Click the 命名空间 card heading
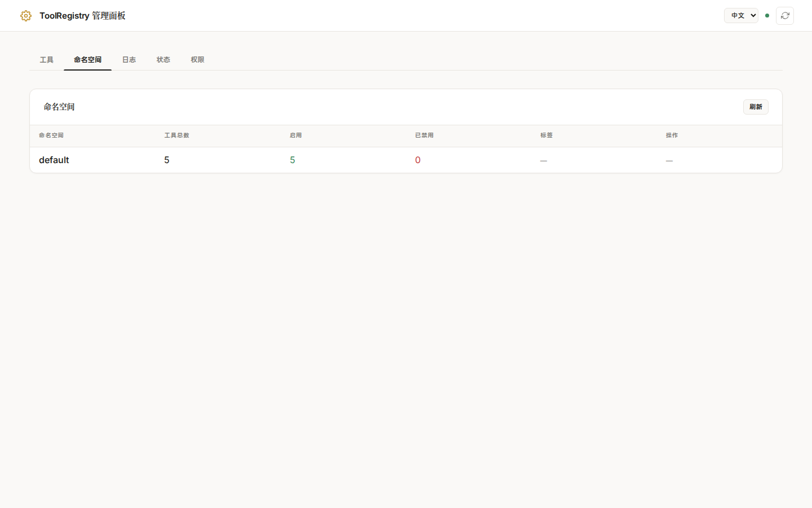 point(59,107)
